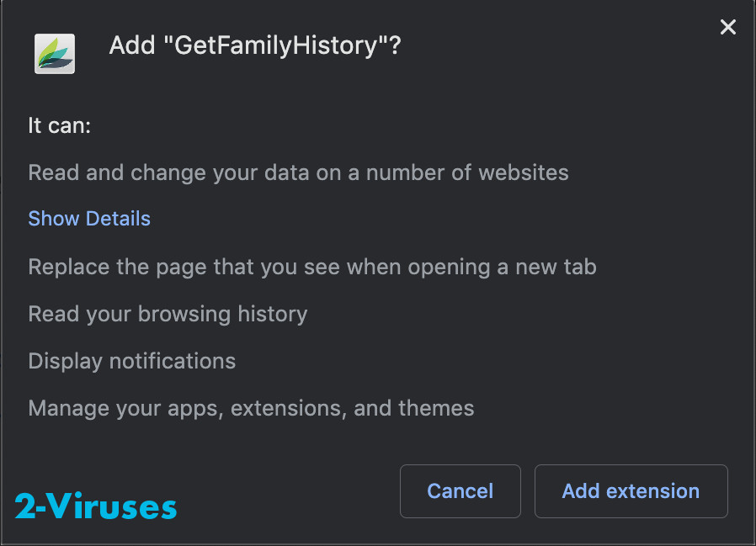Image resolution: width=756 pixels, height=546 pixels.
Task: Select the X icon in the top corner
Action: [727, 27]
